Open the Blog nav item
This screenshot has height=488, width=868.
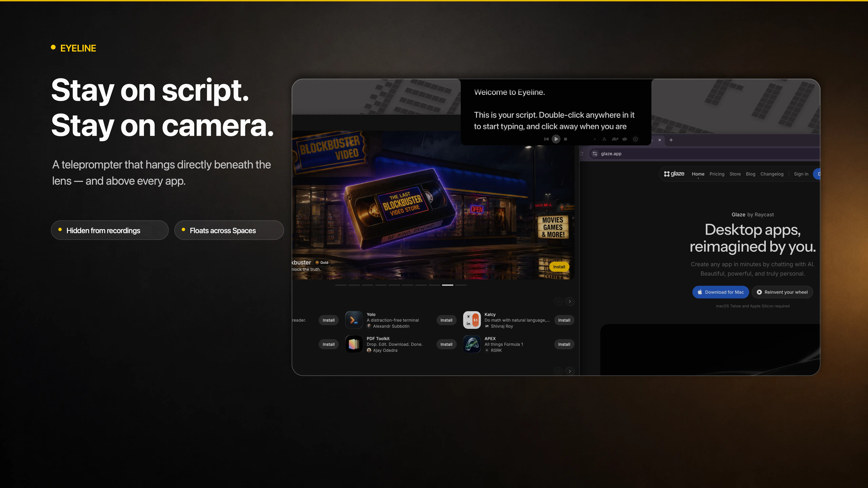click(x=750, y=174)
